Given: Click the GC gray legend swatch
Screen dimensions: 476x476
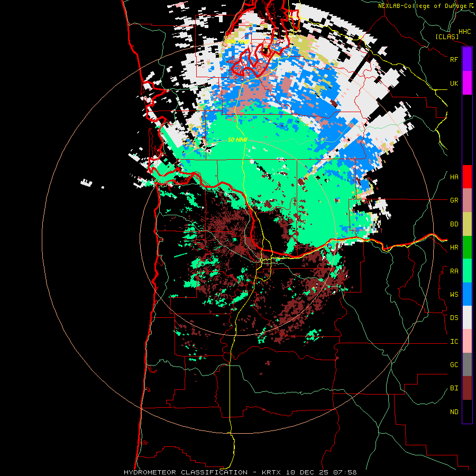Looking at the screenshot, I should point(467,364).
